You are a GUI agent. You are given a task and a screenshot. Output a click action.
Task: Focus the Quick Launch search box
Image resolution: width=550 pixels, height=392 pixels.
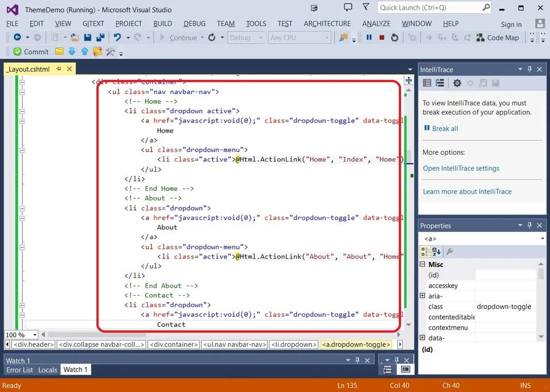[434, 7]
